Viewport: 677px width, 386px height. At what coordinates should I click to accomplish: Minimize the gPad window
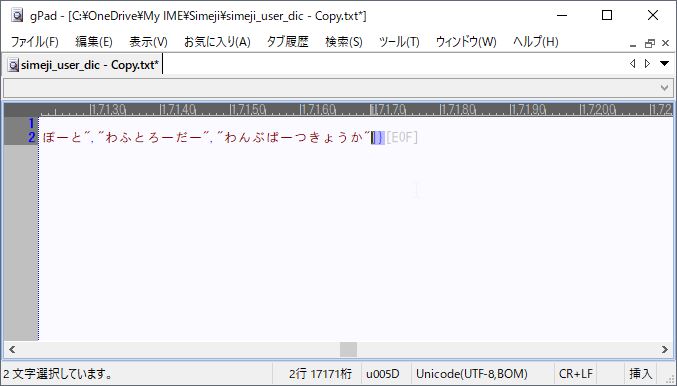[562, 16]
